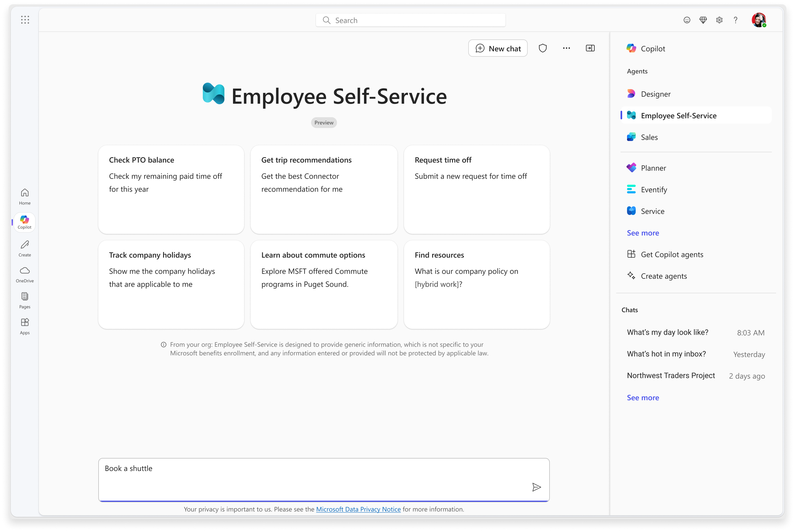795x532 pixels.
Task: Open the more options ellipsis menu
Action: pos(566,48)
